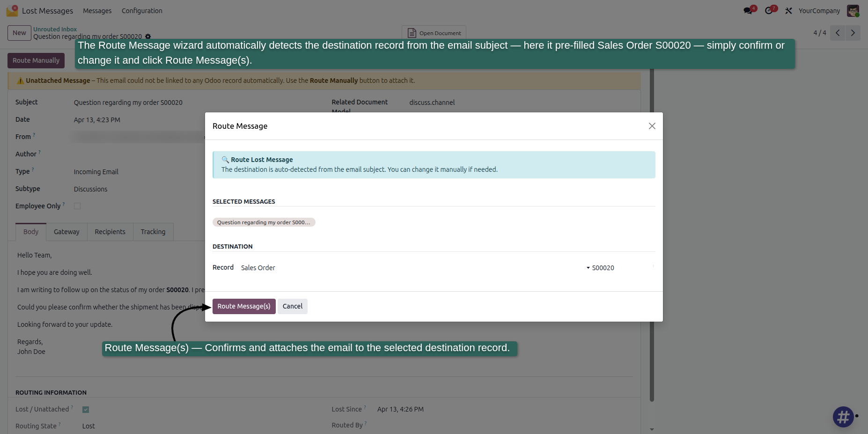Click the debug tools wrench icon
The image size is (868, 434).
point(788,11)
